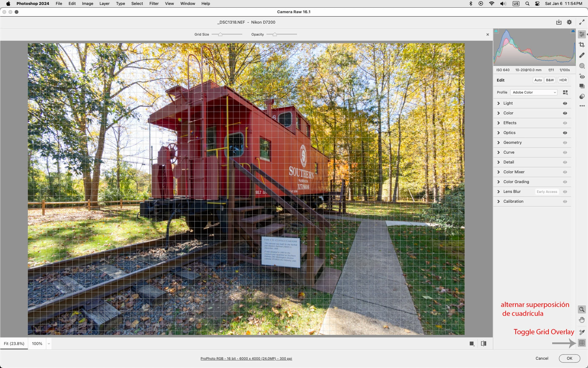Open the Masking tool icon
This screenshot has height=368, width=588.
tap(582, 66)
